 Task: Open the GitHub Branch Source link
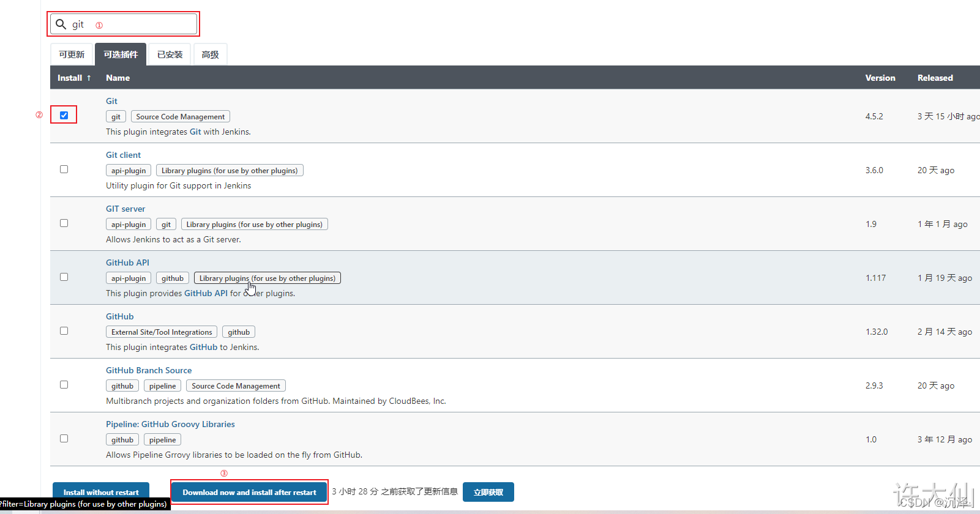click(149, 370)
